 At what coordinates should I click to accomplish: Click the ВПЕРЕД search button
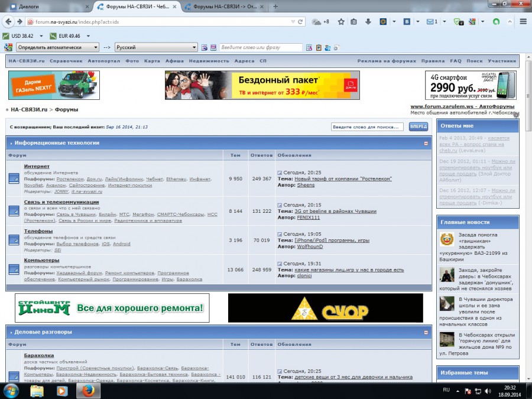pos(419,126)
